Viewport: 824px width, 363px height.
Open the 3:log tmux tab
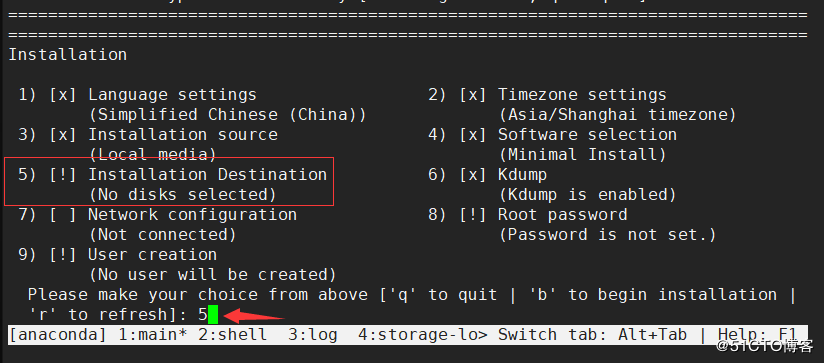pos(313,335)
